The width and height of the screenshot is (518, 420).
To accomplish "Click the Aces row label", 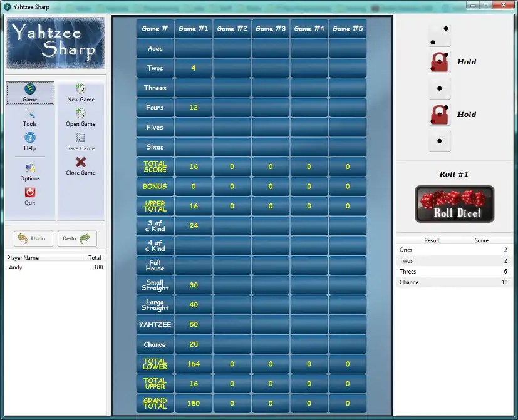I will click(x=155, y=49).
